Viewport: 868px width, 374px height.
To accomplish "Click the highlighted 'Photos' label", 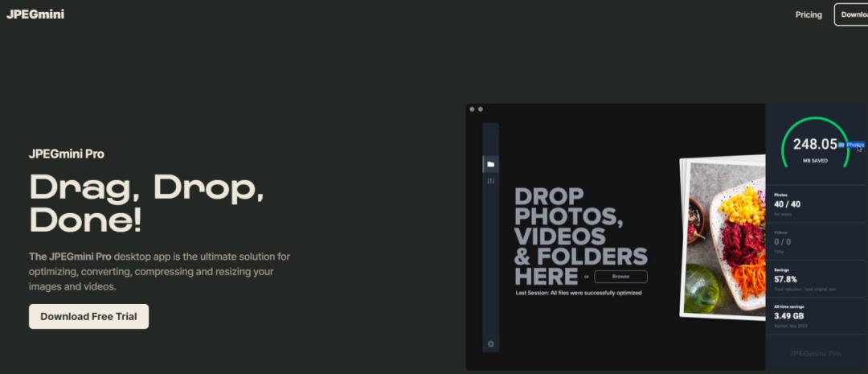I will tap(855, 145).
